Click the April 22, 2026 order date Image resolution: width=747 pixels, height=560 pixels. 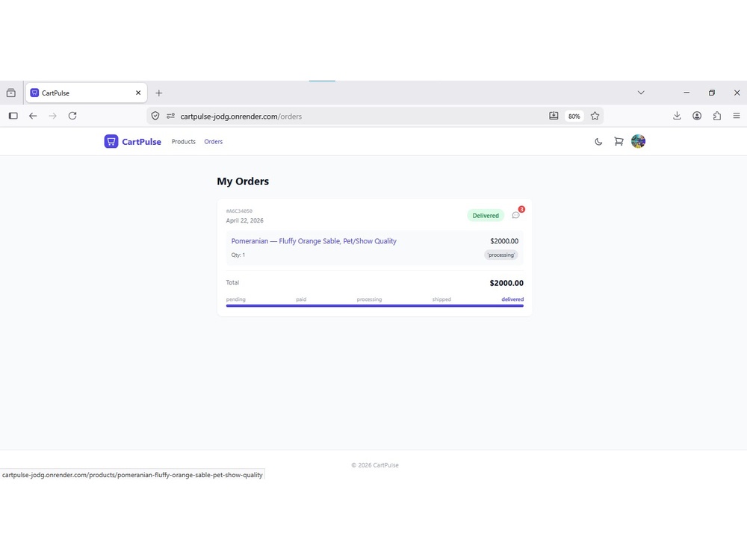tap(245, 220)
